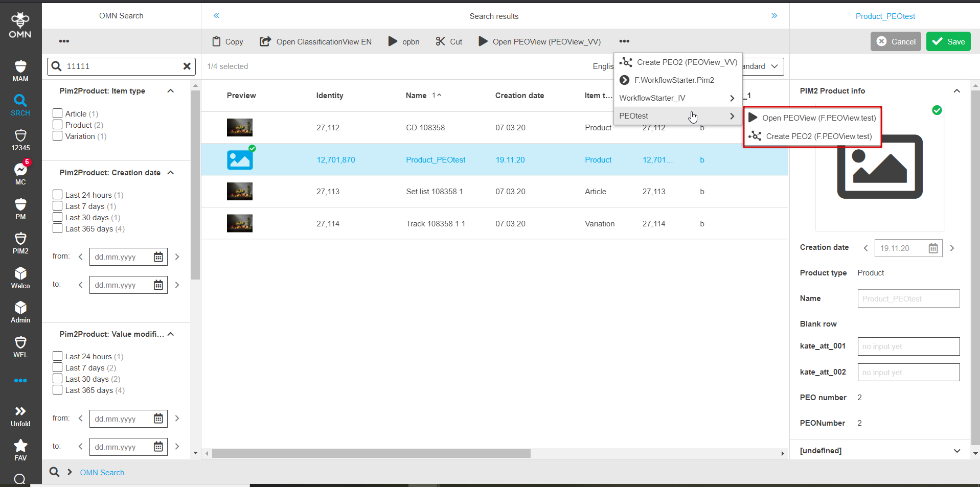This screenshot has height=487, width=980.
Task: Open the WFL workflow sidebar icon
Action: pyautogui.click(x=20, y=347)
